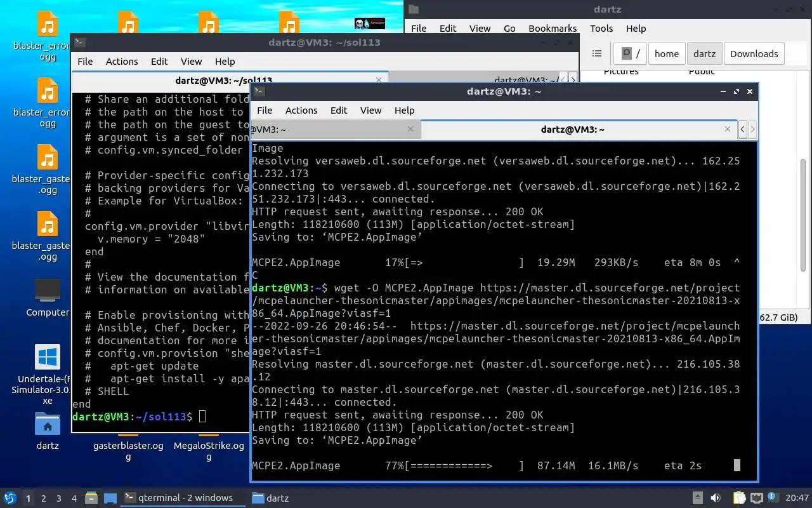Open the Go menu in the file manager
This screenshot has height=508, width=812.
pos(509,28)
